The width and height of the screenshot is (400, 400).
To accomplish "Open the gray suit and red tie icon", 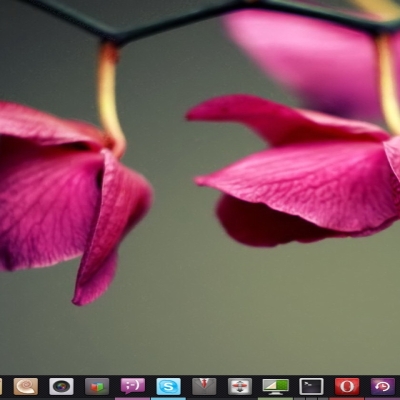I will 204,386.
